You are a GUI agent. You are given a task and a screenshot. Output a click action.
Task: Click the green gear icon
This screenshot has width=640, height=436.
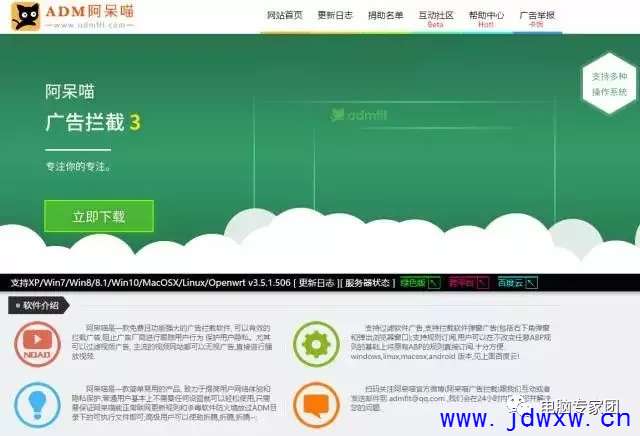coord(316,344)
